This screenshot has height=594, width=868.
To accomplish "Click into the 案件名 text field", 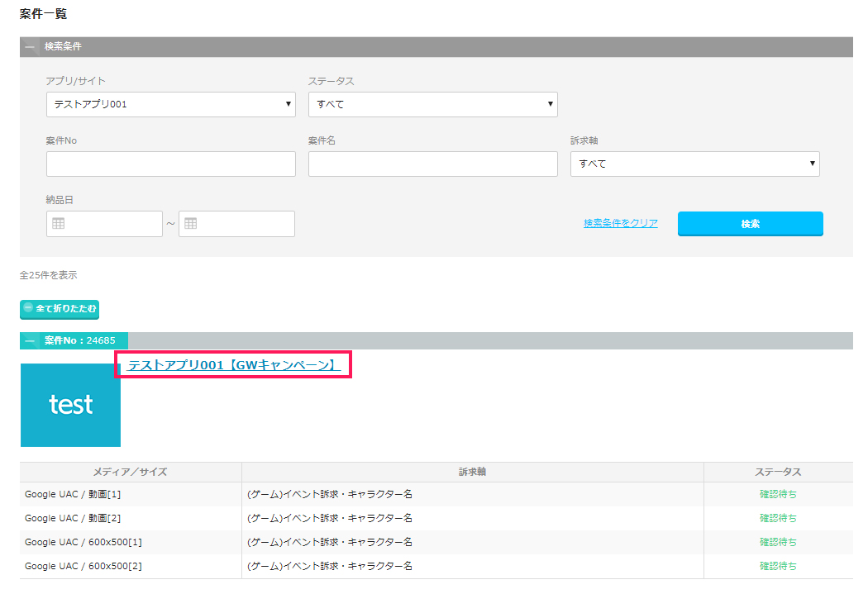I will point(432,164).
